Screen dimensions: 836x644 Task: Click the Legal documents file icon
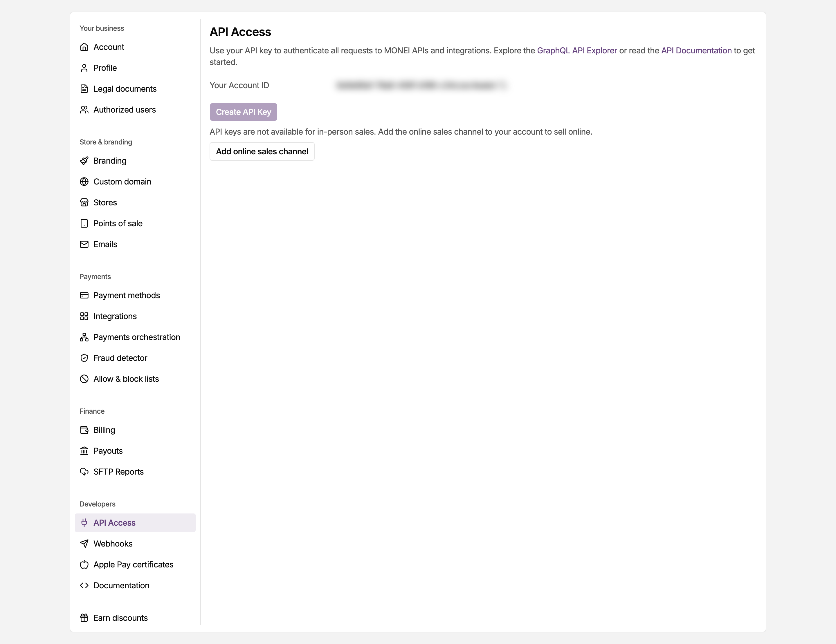(x=84, y=89)
